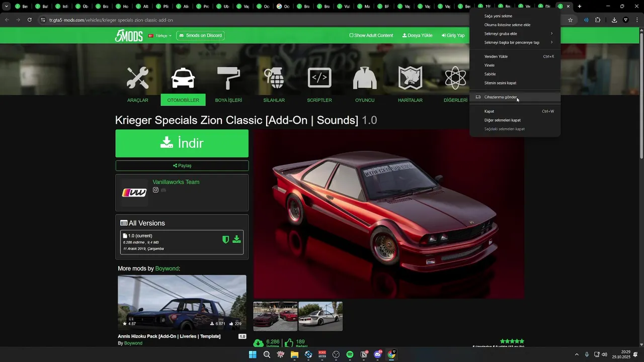The image size is (644, 362).
Task: Click the Giriş Yap login link
Action: [453, 36]
